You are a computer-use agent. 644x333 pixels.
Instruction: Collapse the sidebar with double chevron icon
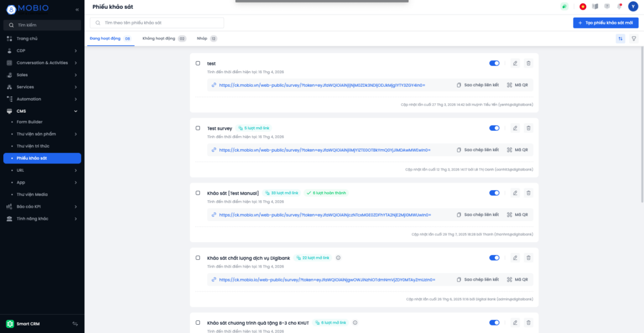pos(77,9)
